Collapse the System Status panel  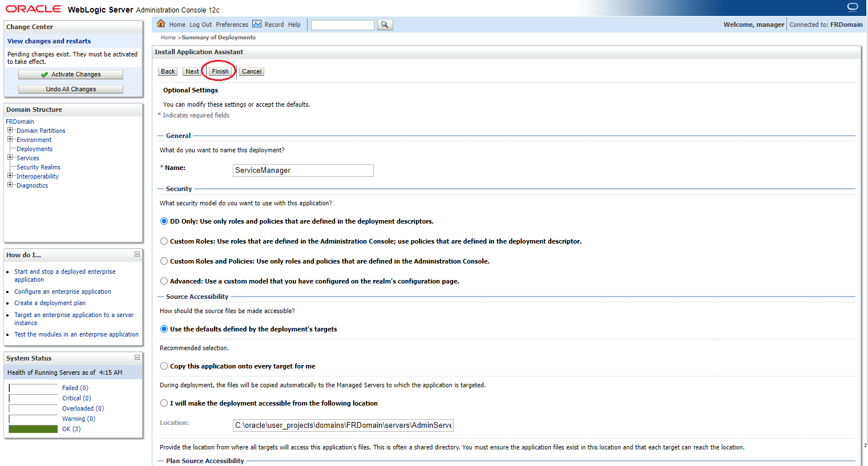[137, 358]
